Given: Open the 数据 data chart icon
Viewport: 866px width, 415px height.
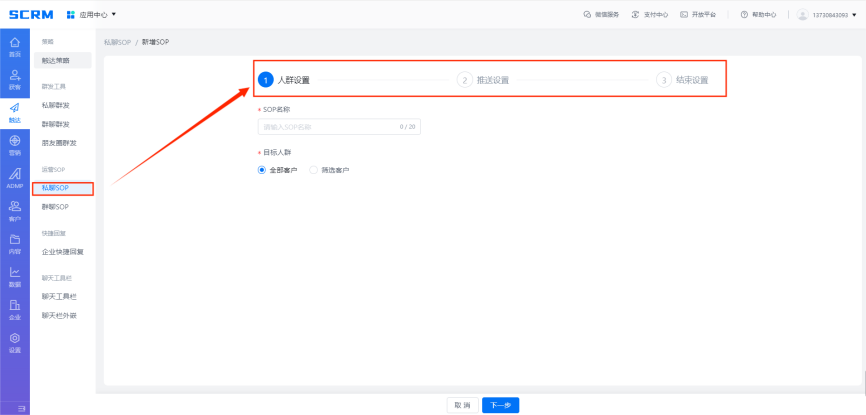Looking at the screenshot, I should point(14,276).
